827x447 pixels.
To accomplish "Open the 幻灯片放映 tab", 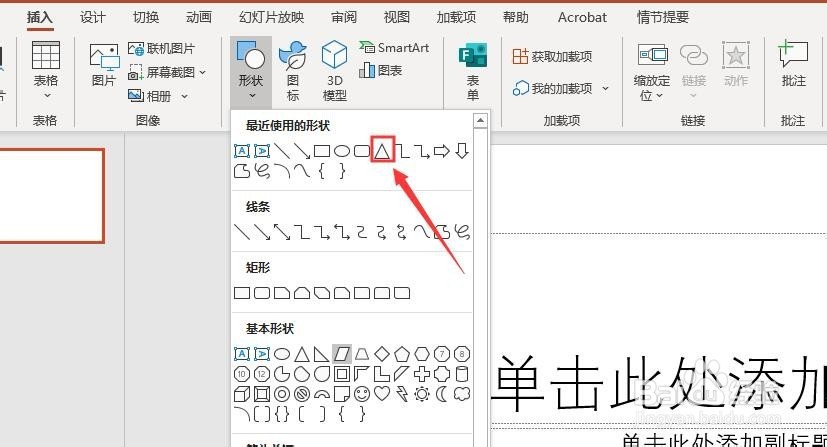I will (271, 17).
